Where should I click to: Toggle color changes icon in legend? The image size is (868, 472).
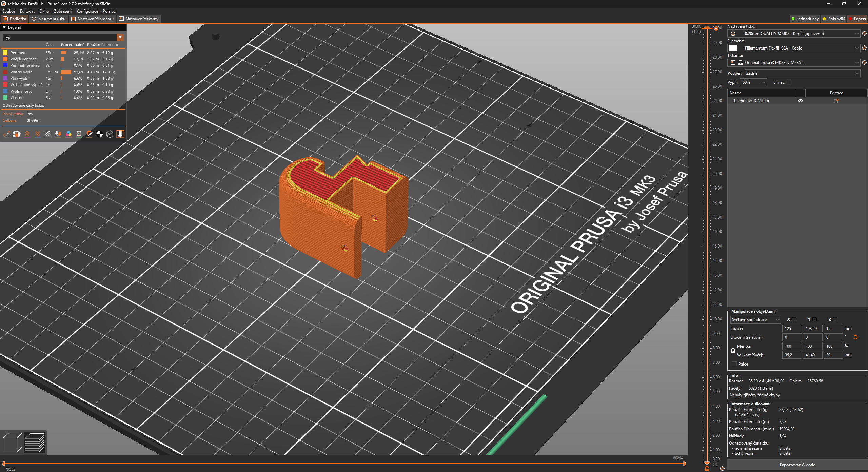tap(68, 134)
